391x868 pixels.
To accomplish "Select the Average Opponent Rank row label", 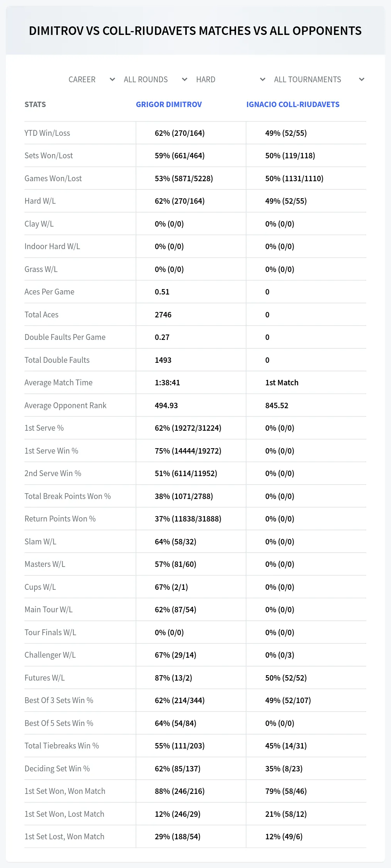I will pyautogui.click(x=65, y=405).
